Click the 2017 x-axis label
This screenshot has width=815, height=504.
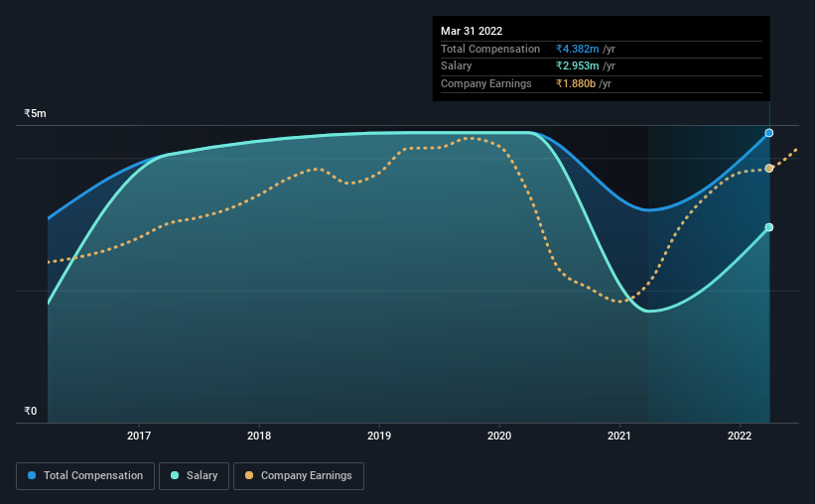(139, 436)
